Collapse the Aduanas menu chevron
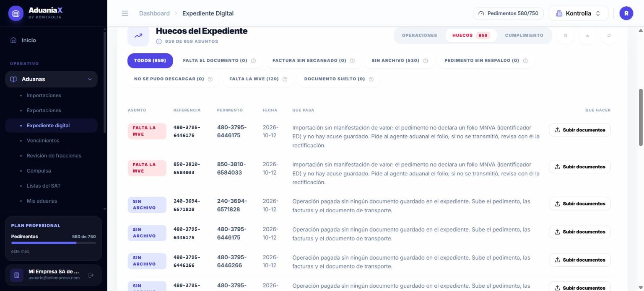 tap(90, 79)
